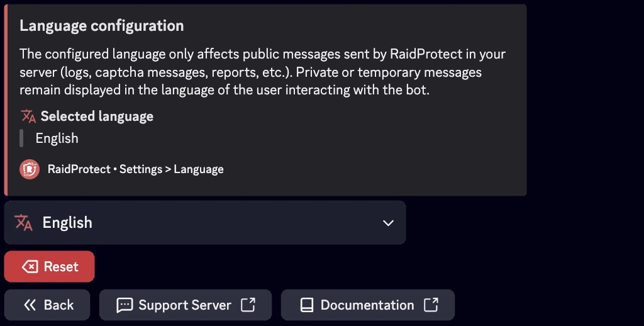
Task: Open the Documentation link
Action: (x=367, y=305)
